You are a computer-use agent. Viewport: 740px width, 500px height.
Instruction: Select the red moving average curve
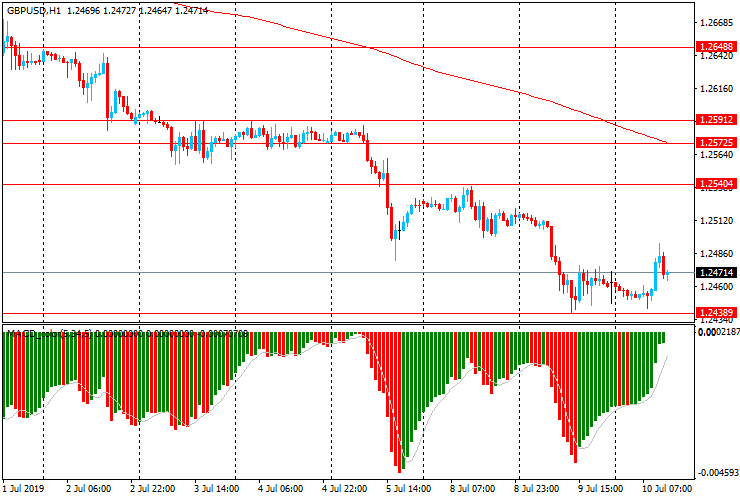tap(425, 68)
